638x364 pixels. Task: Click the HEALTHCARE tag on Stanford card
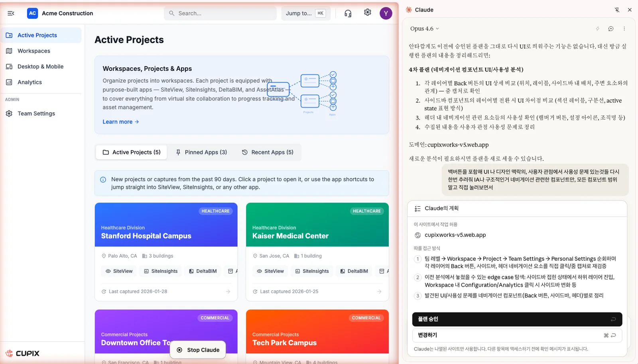click(x=215, y=211)
